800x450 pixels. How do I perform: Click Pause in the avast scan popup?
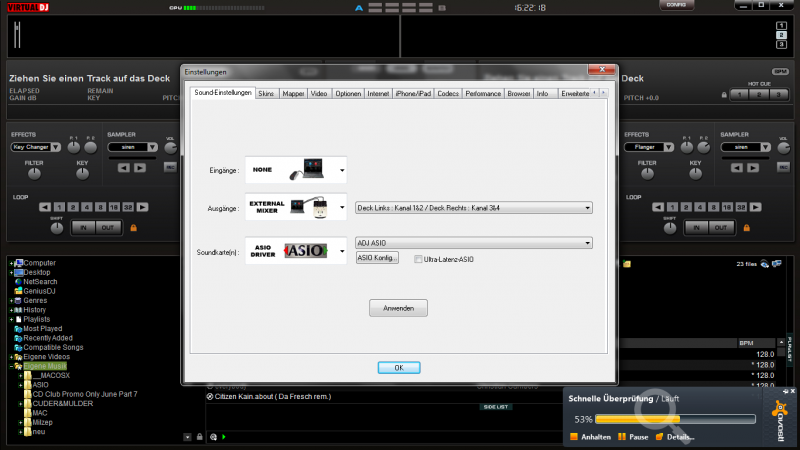click(x=633, y=437)
